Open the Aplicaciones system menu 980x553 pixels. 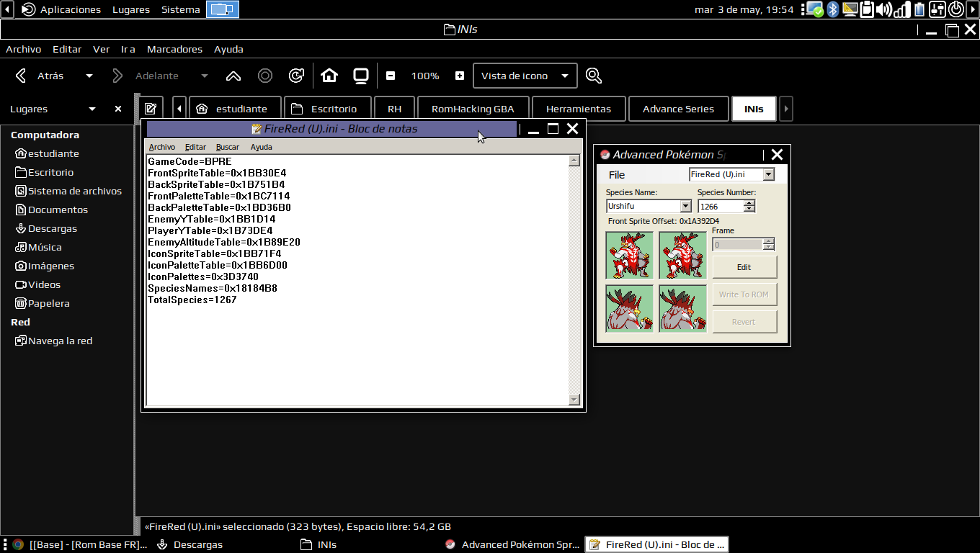70,9
